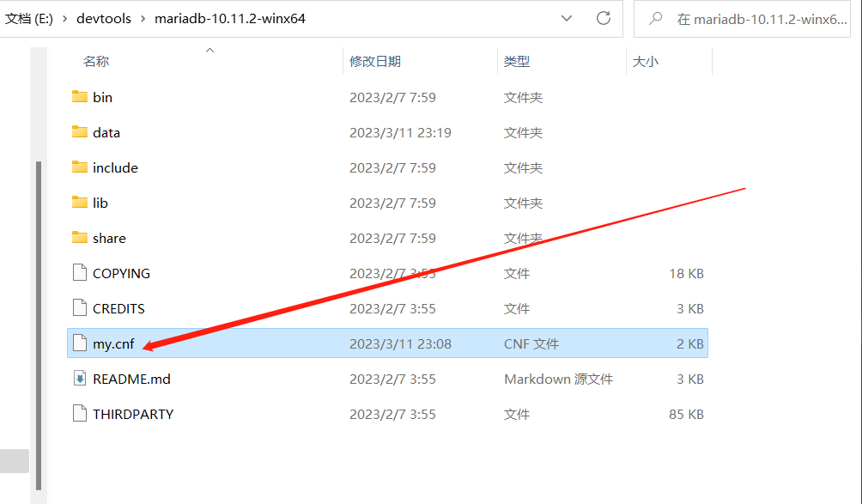862x504 pixels.
Task: Select the my.cnf file name
Action: [113, 343]
